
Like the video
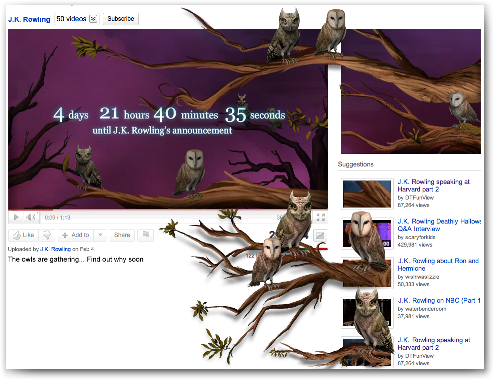coord(24,235)
